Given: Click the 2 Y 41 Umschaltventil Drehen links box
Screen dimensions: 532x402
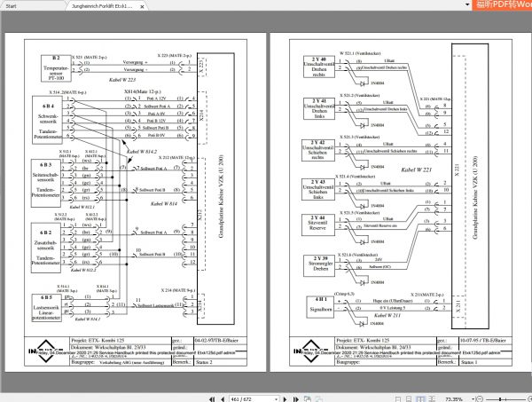Looking at the screenshot, I should (319, 108).
